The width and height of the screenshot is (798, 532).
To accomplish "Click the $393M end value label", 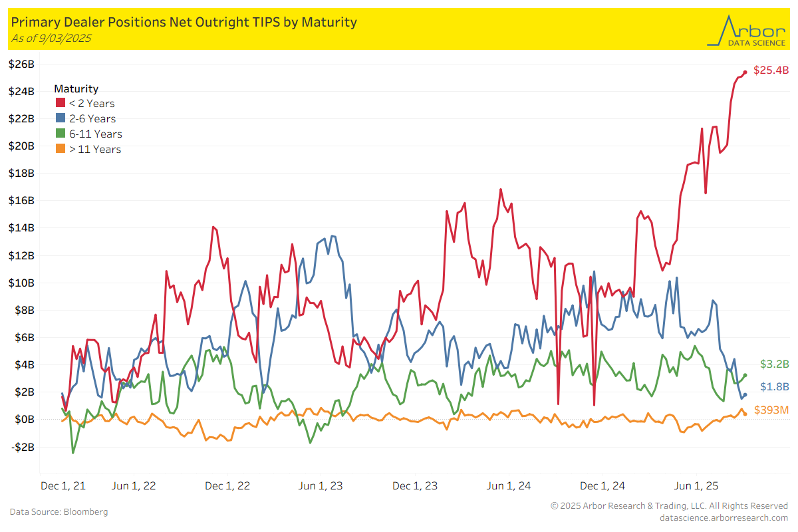I will click(771, 410).
